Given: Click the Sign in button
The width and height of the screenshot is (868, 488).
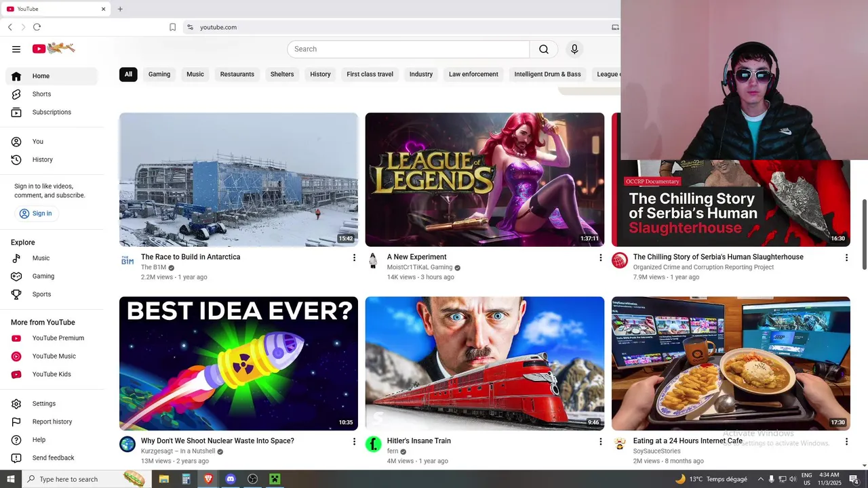Looking at the screenshot, I should click(x=37, y=213).
